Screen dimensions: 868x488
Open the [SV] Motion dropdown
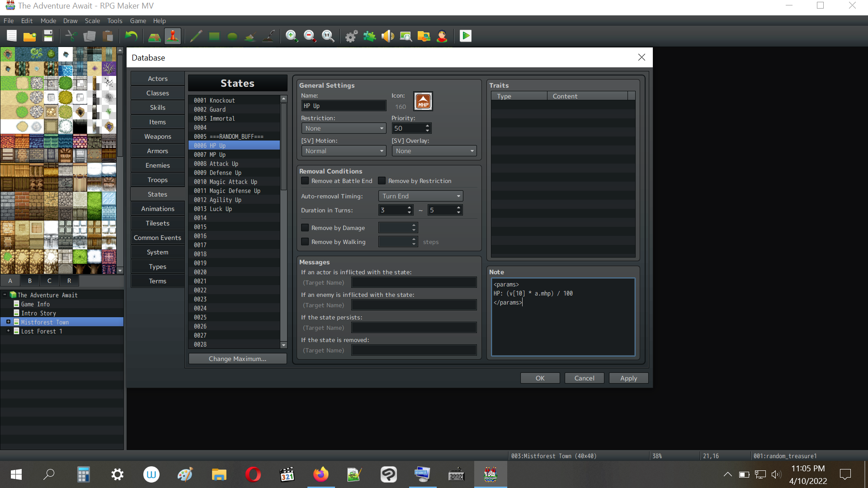pyautogui.click(x=344, y=151)
